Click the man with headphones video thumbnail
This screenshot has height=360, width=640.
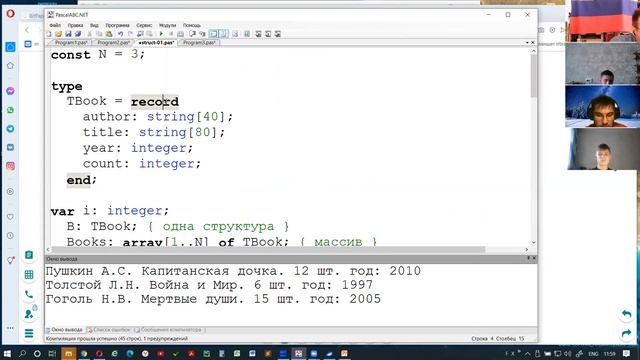[x=602, y=107]
